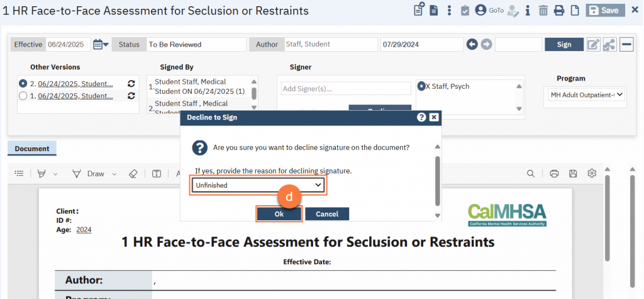Select the eraser tool in PDF toolbar
Image resolution: width=644 pixels, height=299 pixels.
click(x=132, y=174)
